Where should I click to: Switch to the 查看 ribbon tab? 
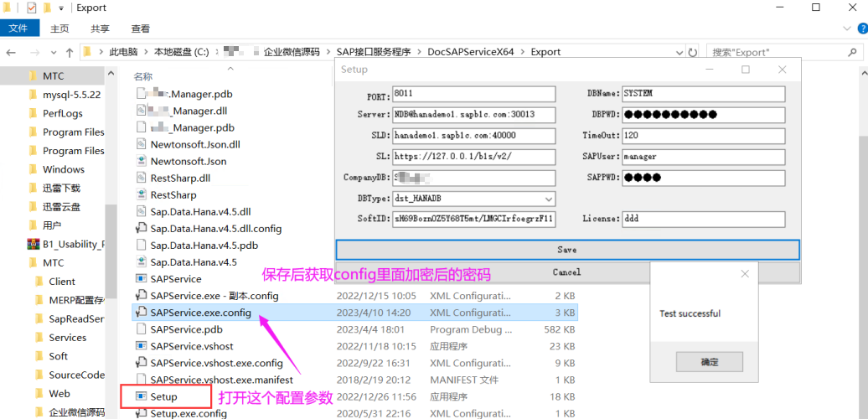click(x=140, y=28)
